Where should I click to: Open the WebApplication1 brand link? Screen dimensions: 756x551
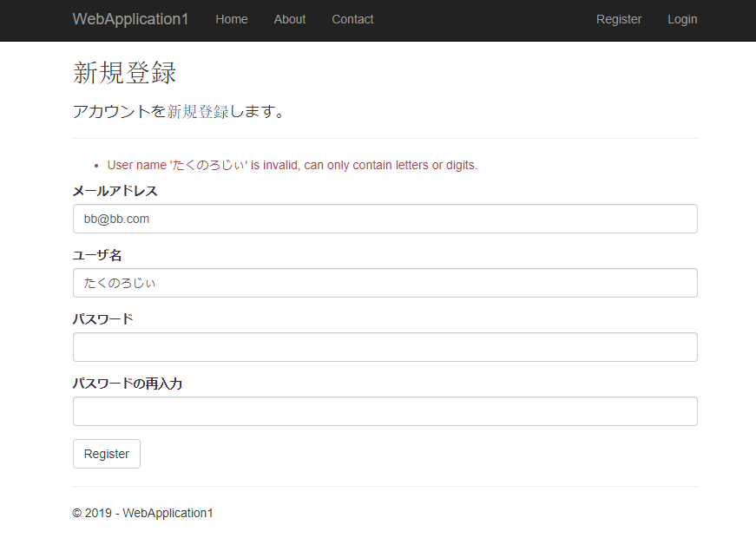click(130, 19)
